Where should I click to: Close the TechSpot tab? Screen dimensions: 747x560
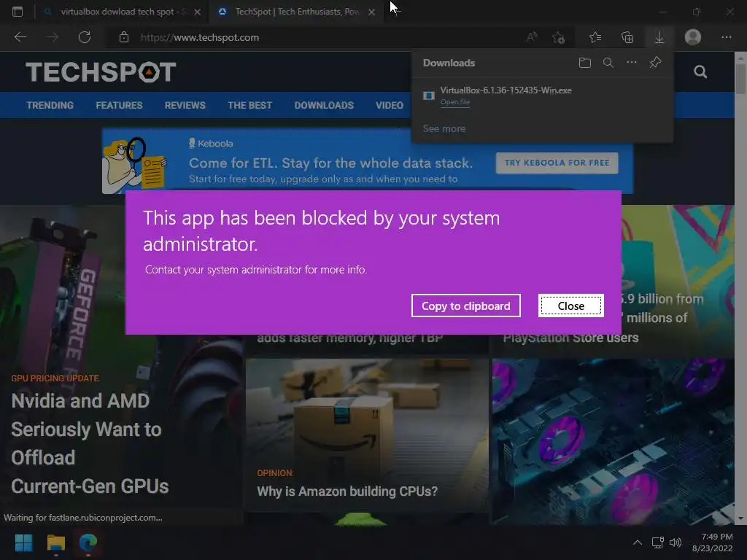coord(372,12)
